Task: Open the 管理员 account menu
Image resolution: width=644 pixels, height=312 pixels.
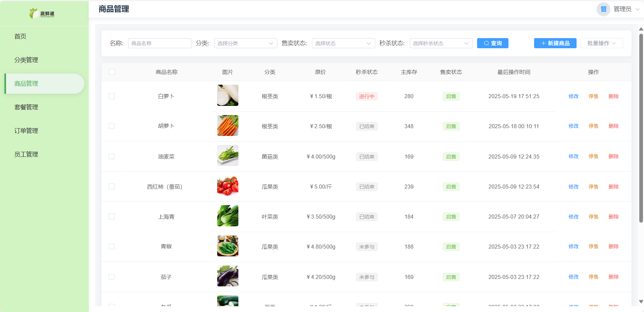Action: [623, 9]
